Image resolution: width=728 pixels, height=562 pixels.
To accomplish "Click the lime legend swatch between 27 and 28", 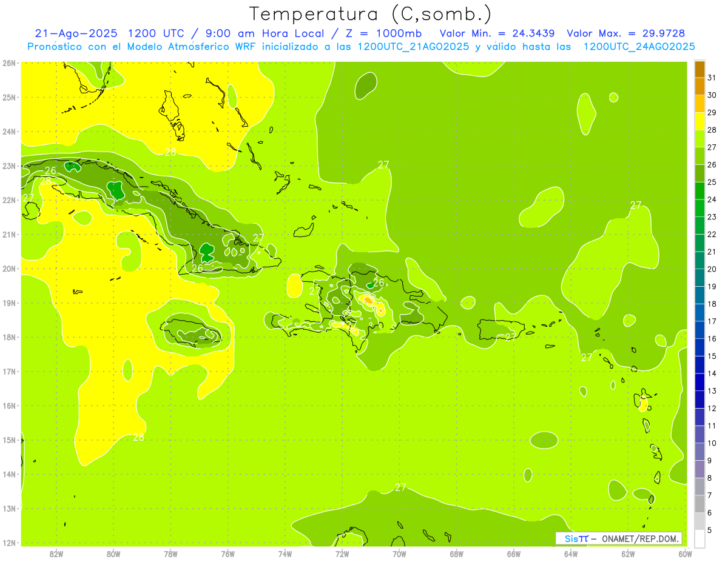I will [699, 139].
